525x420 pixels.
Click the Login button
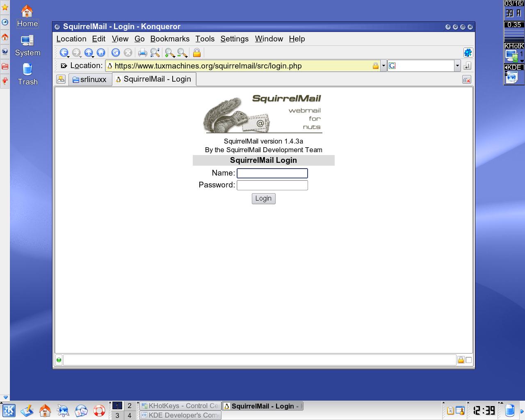click(264, 199)
